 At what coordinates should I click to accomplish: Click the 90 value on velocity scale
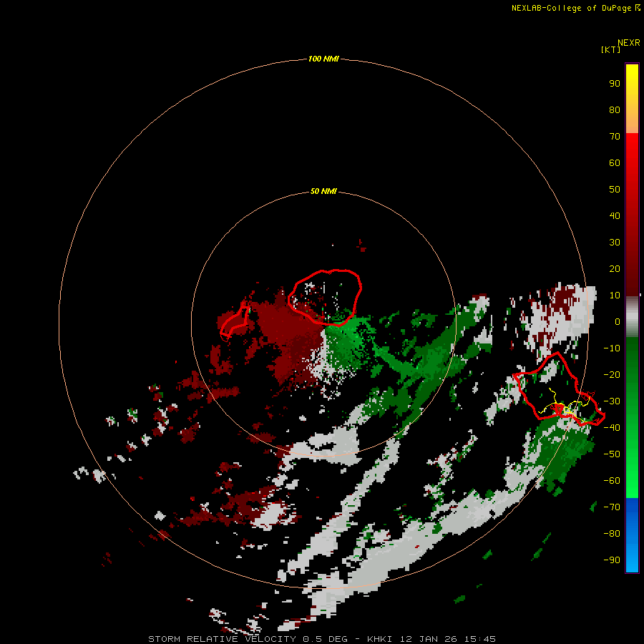click(x=615, y=84)
